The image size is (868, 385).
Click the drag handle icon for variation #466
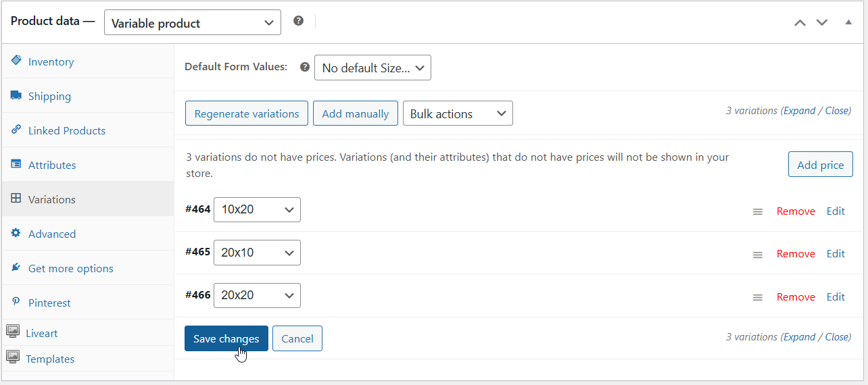(757, 297)
